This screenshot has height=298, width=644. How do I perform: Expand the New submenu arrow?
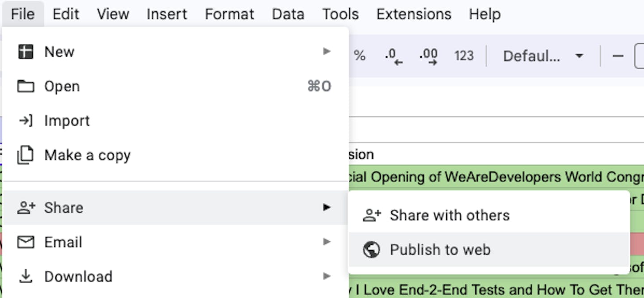pyautogui.click(x=327, y=52)
